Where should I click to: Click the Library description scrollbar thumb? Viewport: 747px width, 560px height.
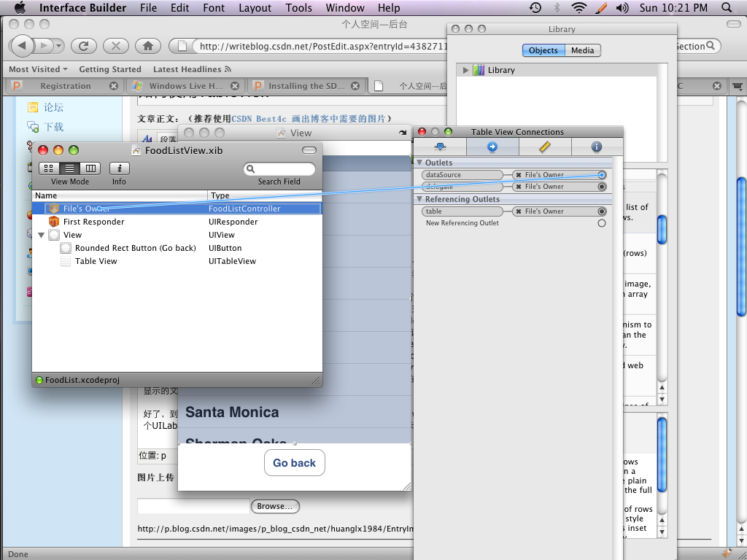coord(662,454)
